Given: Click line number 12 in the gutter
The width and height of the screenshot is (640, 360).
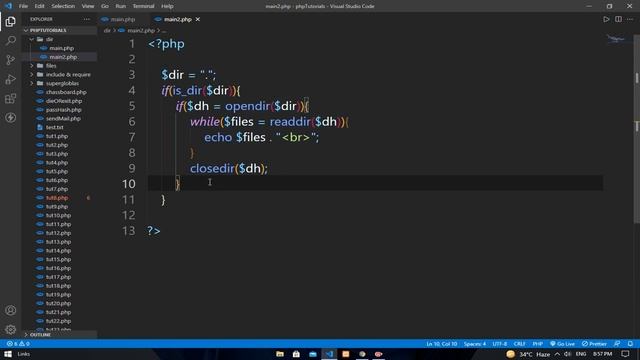Looking at the screenshot, I should click(128, 215).
